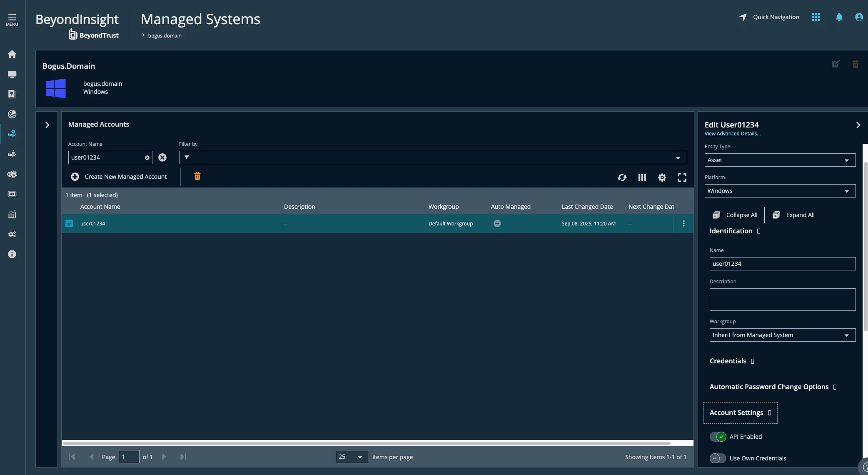
Task: Expand the left collapsed panel chevron
Action: 47,125
